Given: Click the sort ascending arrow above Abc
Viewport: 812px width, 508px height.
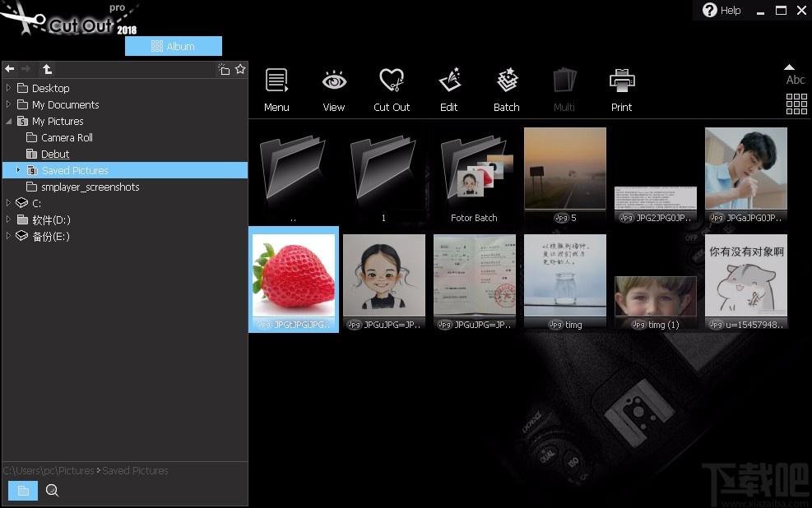Looking at the screenshot, I should (x=789, y=67).
